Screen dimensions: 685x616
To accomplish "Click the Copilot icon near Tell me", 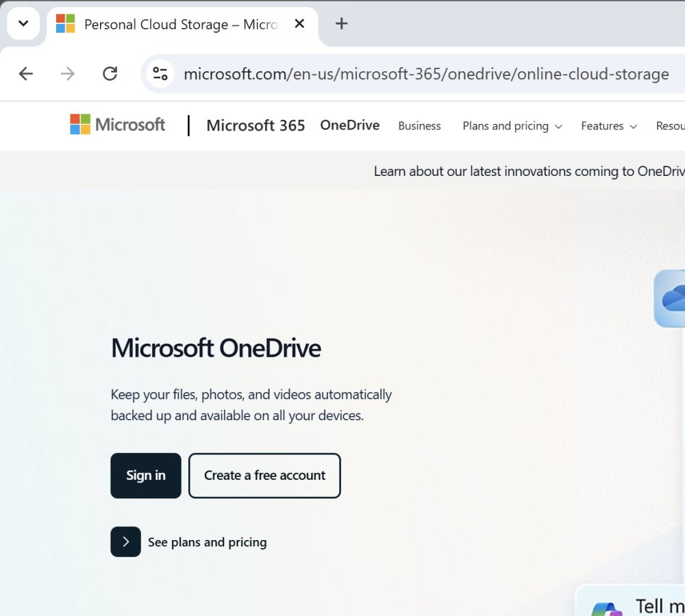I will click(x=606, y=609).
